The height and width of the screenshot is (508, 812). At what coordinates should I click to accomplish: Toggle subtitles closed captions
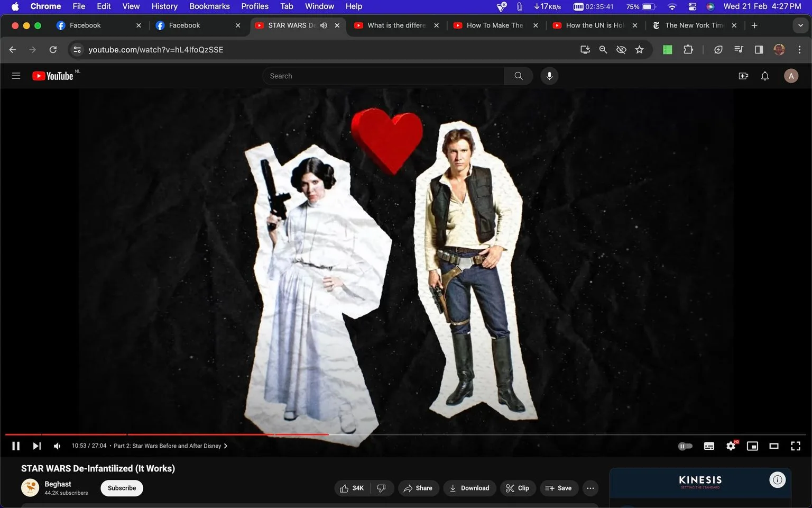[709, 446]
